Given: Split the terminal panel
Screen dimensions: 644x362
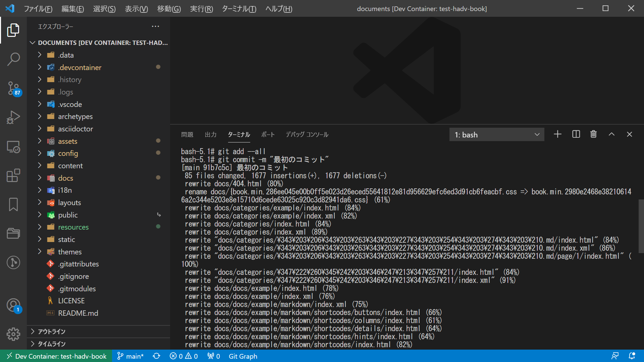Looking at the screenshot, I should point(576,134).
